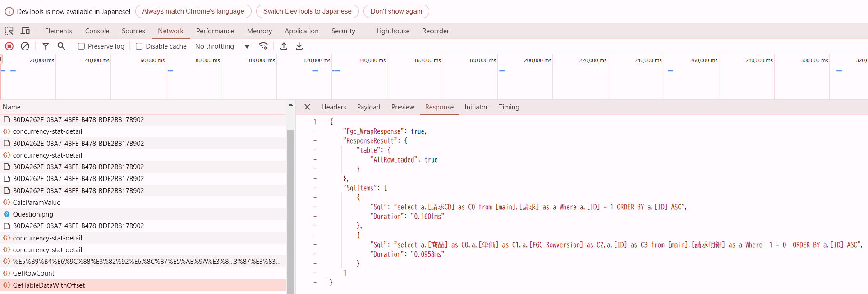Enable the Preserve log checkbox
Viewport: 868px width, 294px height.
click(82, 46)
